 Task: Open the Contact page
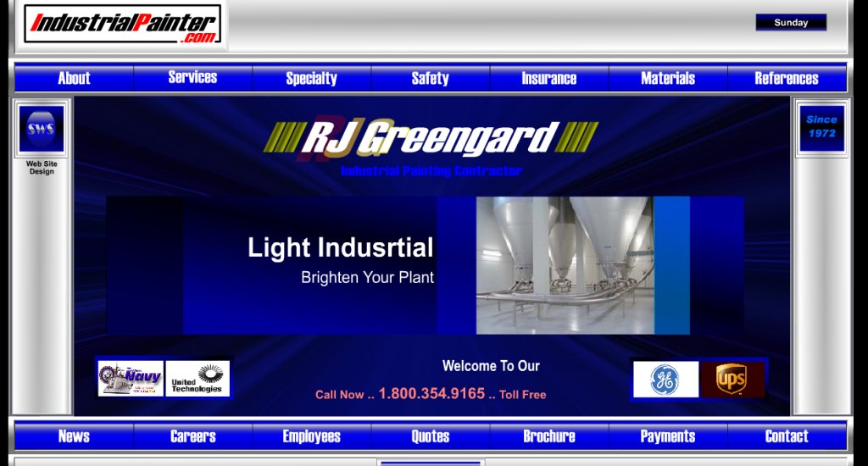point(787,436)
